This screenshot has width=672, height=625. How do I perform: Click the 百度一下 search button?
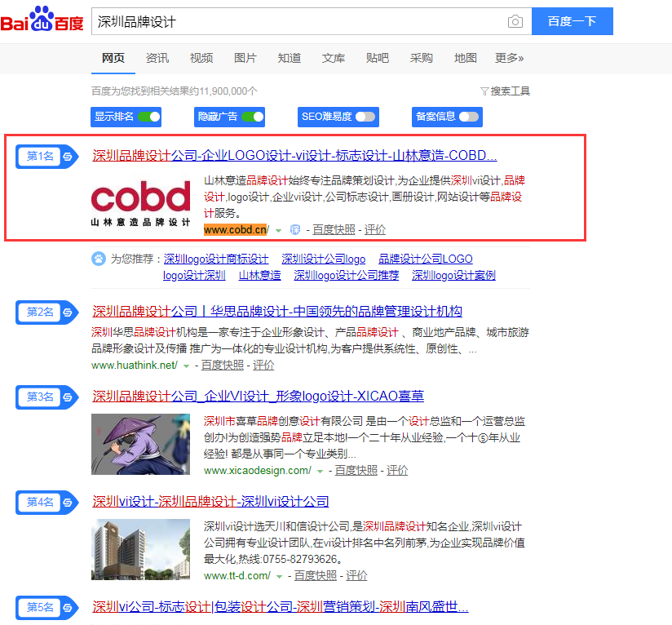click(573, 21)
